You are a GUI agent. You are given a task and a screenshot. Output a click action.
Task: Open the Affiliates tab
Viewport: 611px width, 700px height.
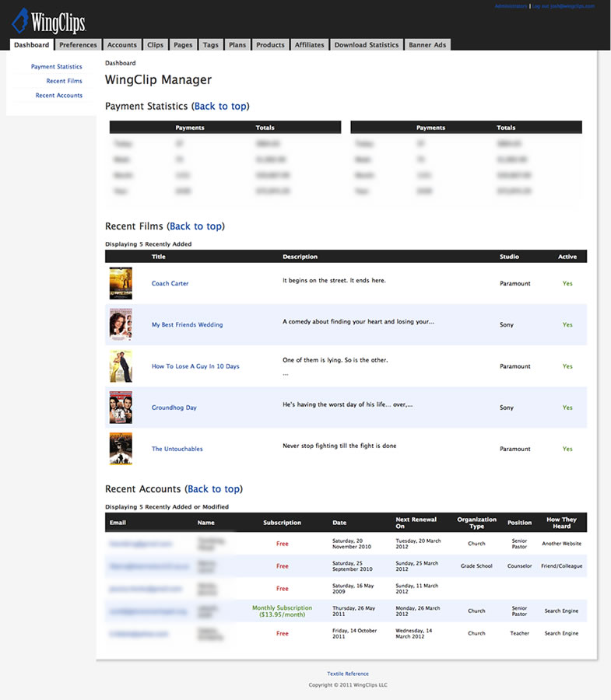tap(310, 45)
